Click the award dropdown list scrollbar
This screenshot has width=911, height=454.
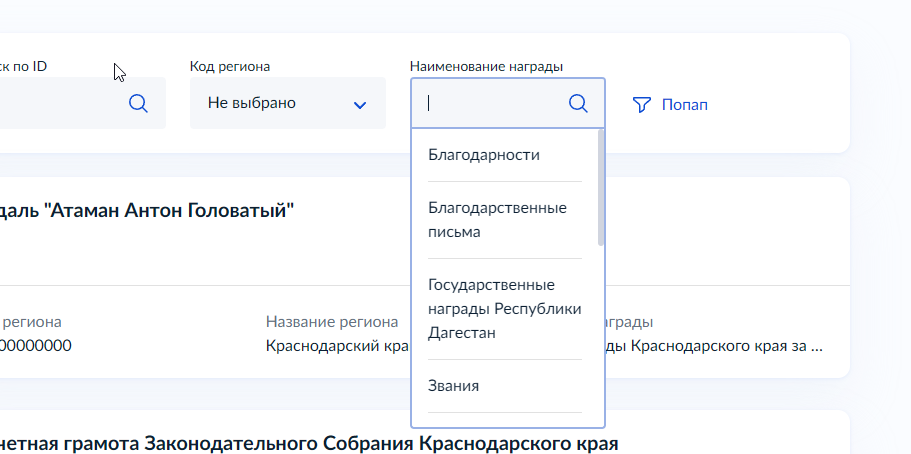coord(601,187)
